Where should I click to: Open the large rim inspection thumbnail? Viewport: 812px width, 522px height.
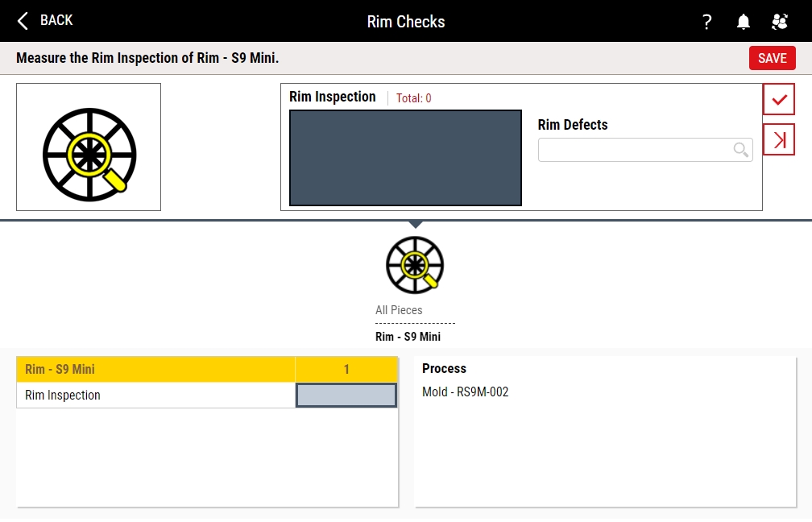[89, 147]
